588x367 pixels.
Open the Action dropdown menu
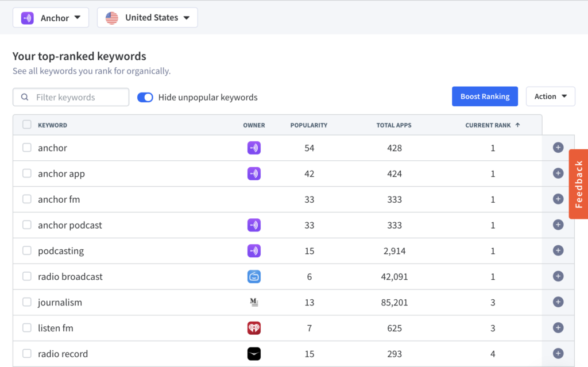pyautogui.click(x=550, y=96)
